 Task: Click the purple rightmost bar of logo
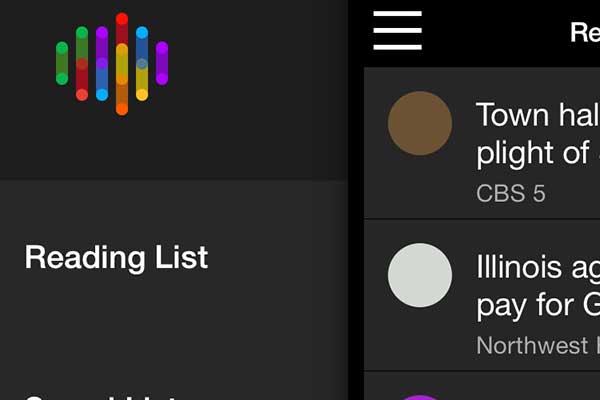click(162, 63)
